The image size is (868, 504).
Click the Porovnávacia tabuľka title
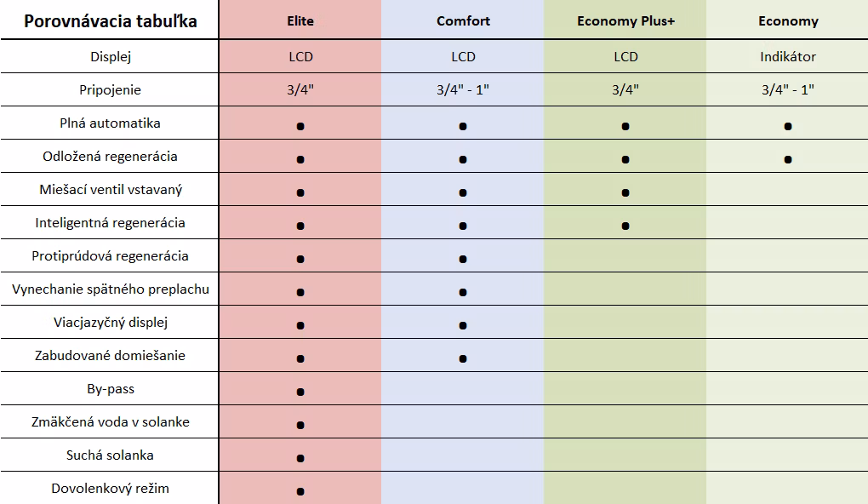(x=110, y=21)
